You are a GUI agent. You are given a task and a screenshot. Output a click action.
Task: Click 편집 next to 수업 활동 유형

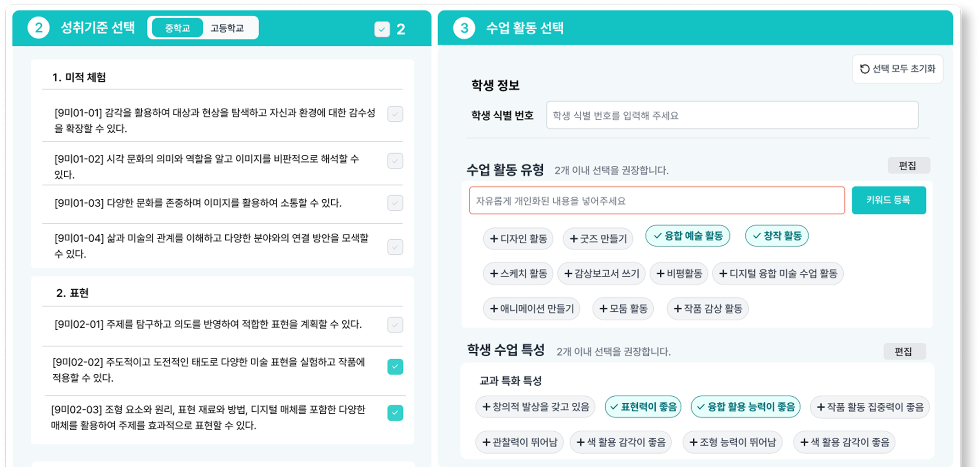(x=908, y=166)
